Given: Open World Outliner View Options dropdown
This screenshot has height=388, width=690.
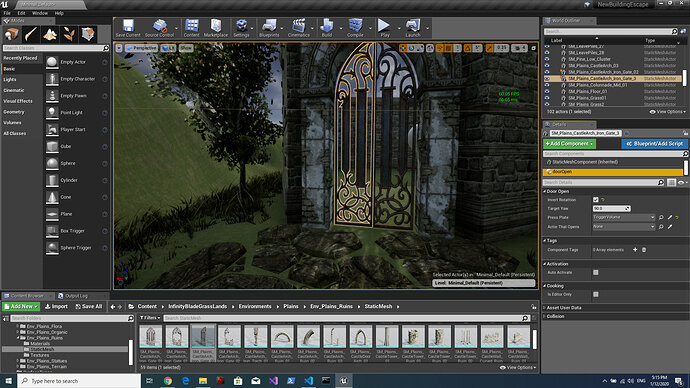Looking at the screenshot, I should (x=668, y=112).
